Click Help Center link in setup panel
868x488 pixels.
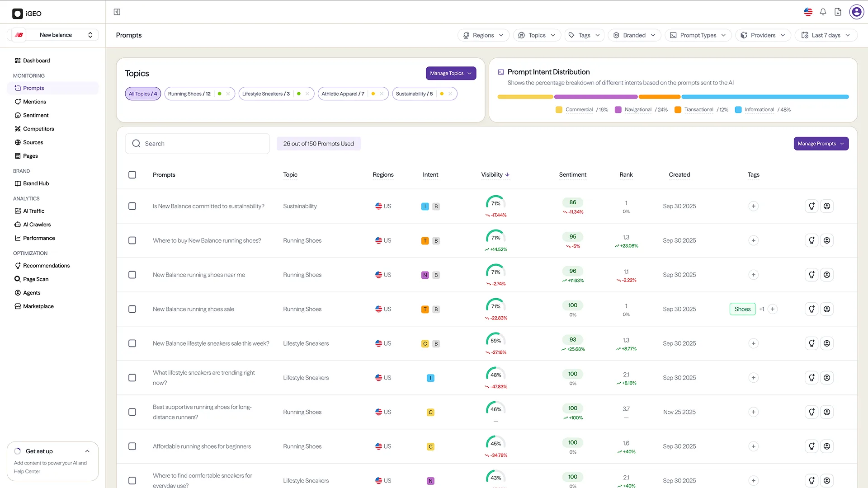click(27, 472)
